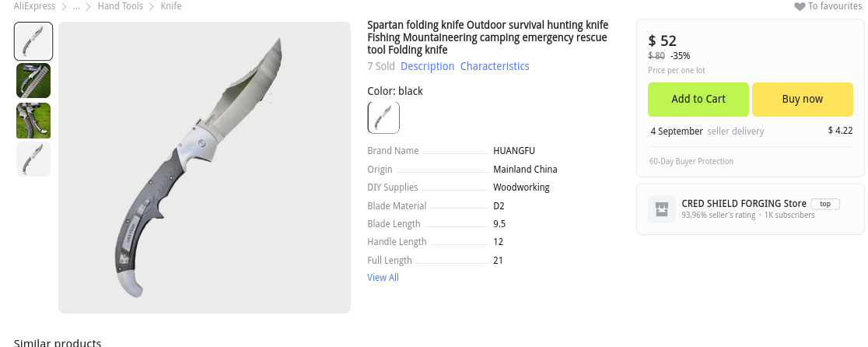Select the fourth knife thumbnail
The width and height of the screenshot is (868, 347).
click(33, 159)
